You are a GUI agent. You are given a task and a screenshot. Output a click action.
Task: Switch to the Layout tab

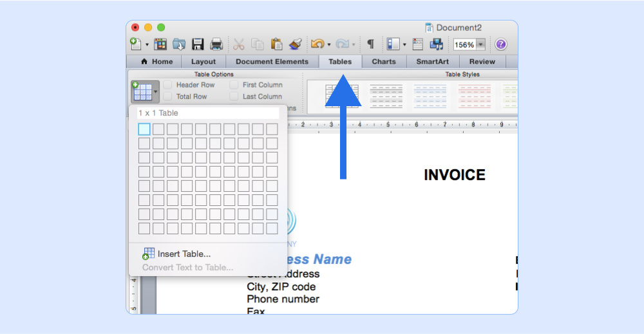tap(204, 62)
